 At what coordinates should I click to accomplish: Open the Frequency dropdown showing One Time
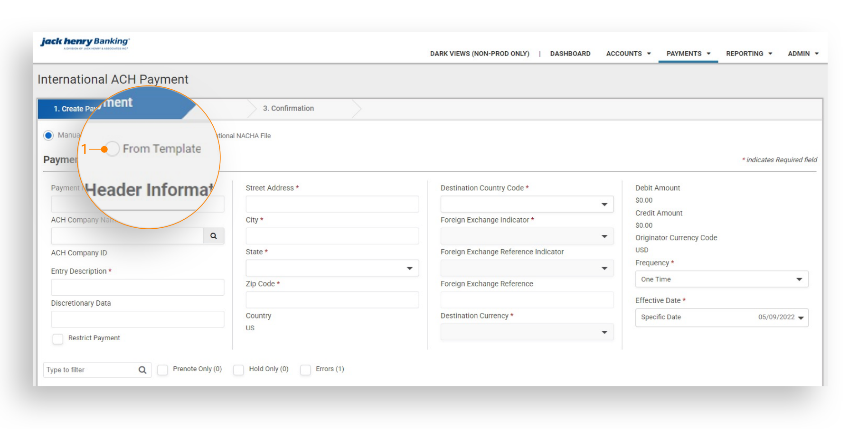(722, 279)
